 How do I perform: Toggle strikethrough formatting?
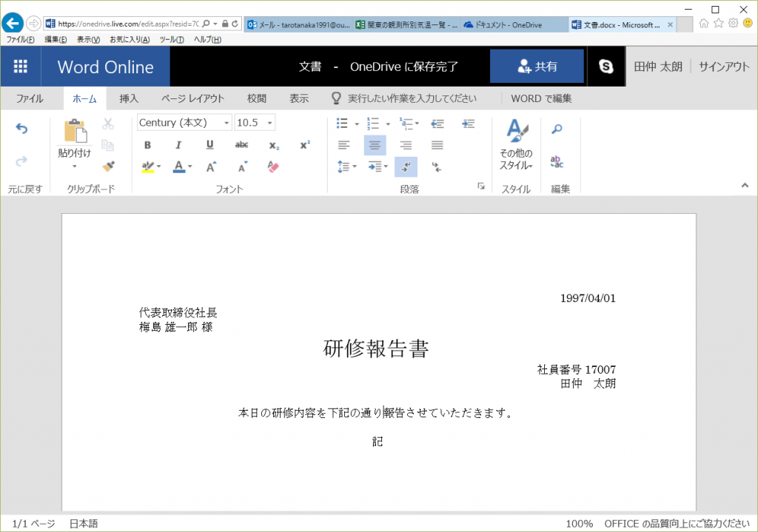pos(242,145)
